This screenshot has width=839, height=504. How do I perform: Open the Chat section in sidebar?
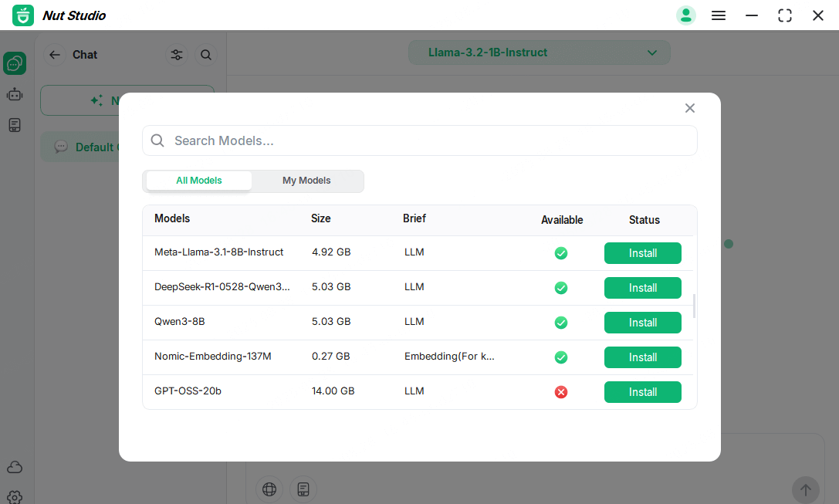tap(15, 63)
